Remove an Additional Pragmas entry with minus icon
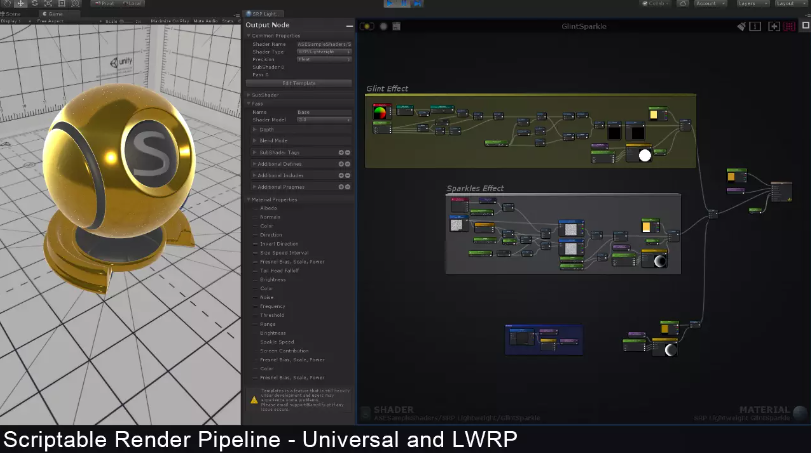Image resolution: width=811 pixels, height=453 pixels. (x=348, y=187)
